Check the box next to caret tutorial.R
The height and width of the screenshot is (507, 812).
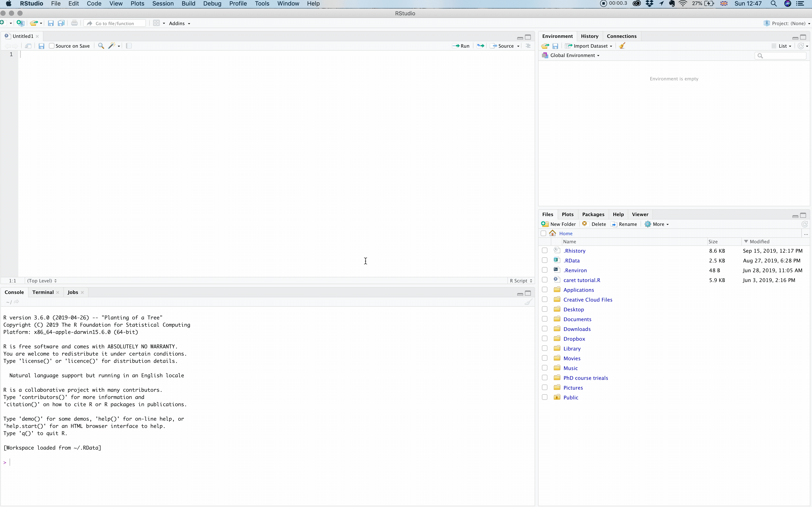coord(544,280)
